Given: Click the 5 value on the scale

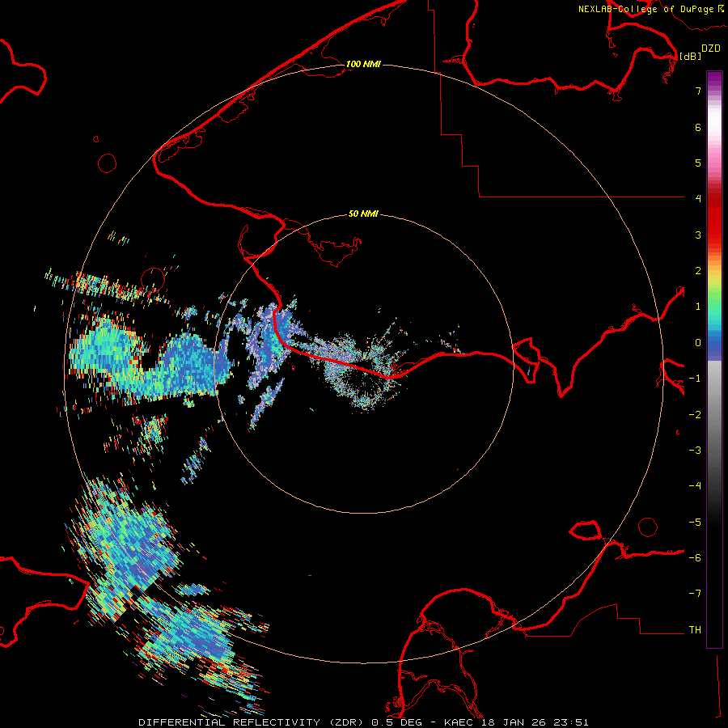Looking at the screenshot, I should [698, 163].
